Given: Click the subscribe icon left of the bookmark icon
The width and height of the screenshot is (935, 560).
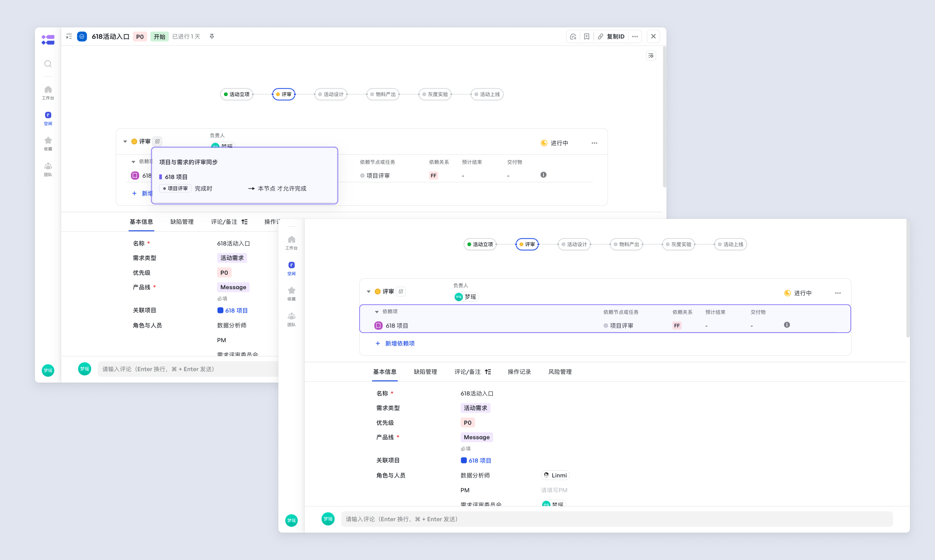Looking at the screenshot, I should (573, 37).
